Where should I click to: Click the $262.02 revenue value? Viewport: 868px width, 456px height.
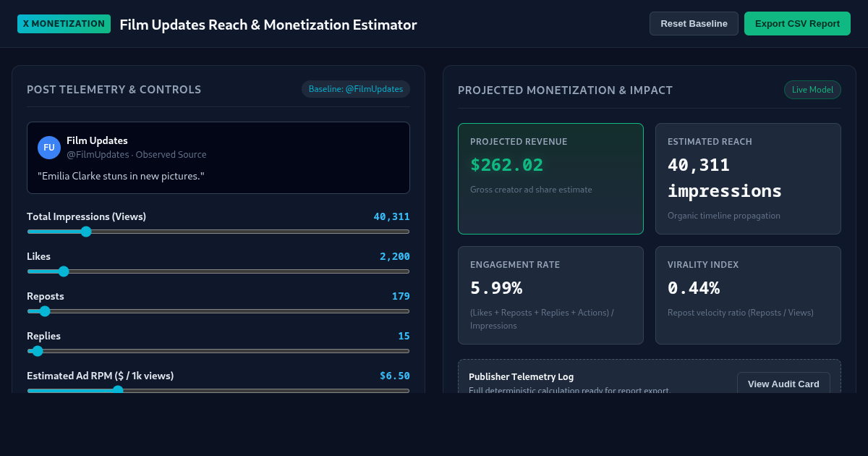coord(506,165)
